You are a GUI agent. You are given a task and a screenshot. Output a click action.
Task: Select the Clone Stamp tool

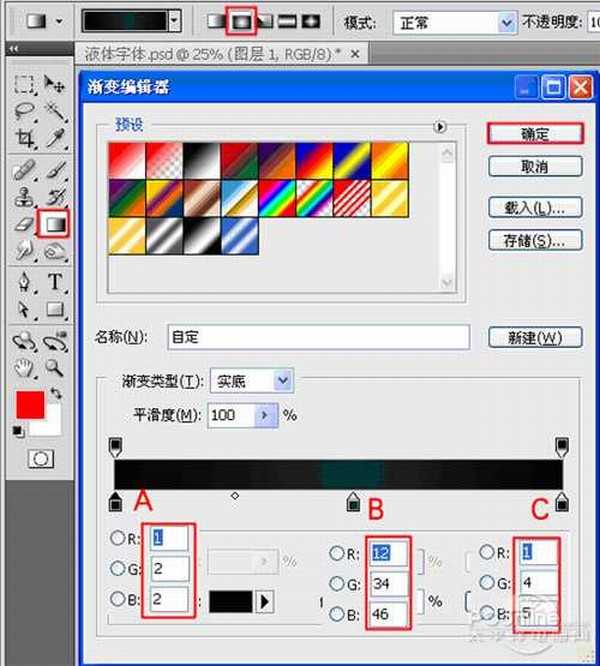click(x=24, y=197)
